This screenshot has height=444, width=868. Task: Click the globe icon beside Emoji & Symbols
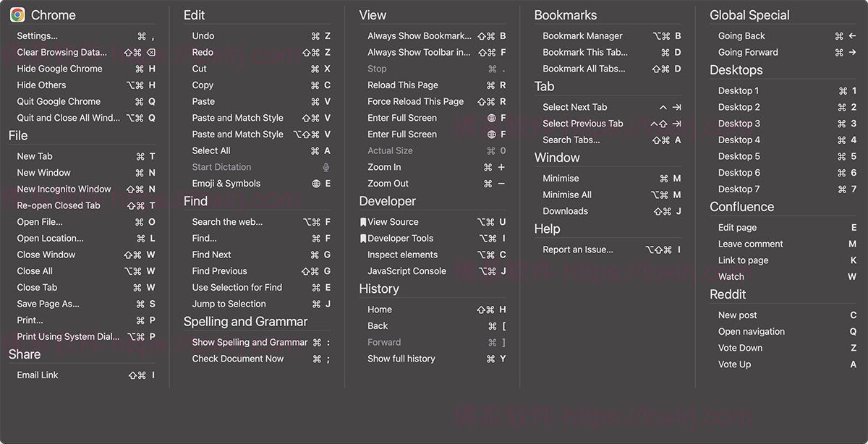(316, 184)
